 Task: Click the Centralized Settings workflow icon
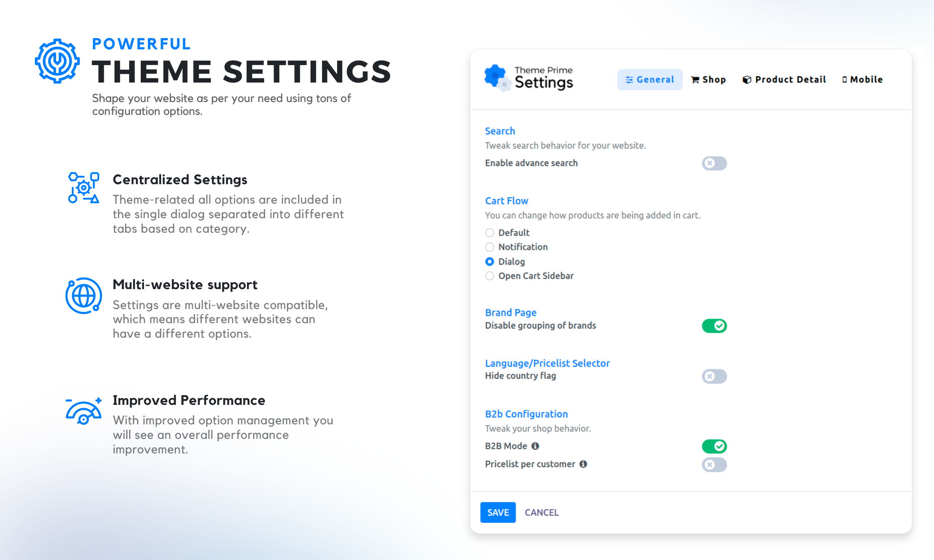(83, 188)
